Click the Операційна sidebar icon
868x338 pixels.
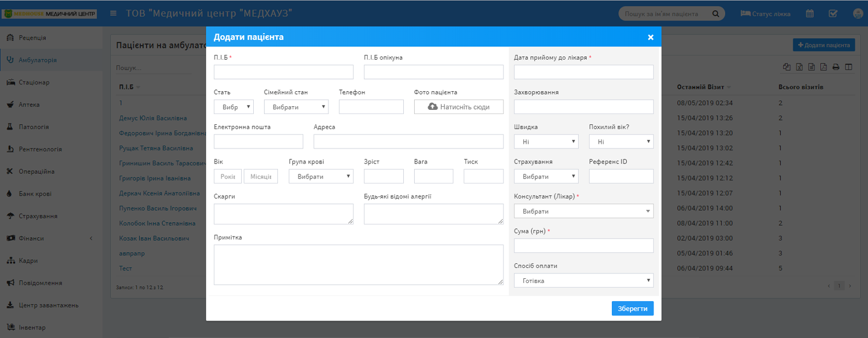(x=10, y=171)
